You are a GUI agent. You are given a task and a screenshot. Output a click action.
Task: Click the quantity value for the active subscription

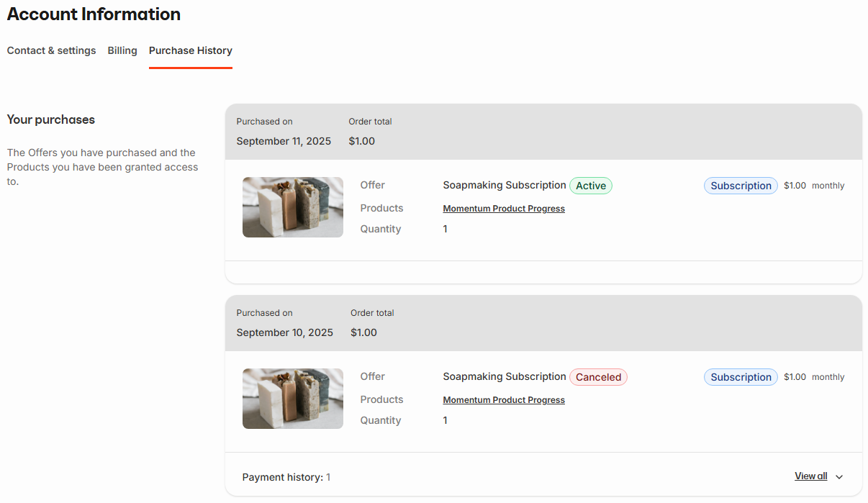click(x=445, y=228)
